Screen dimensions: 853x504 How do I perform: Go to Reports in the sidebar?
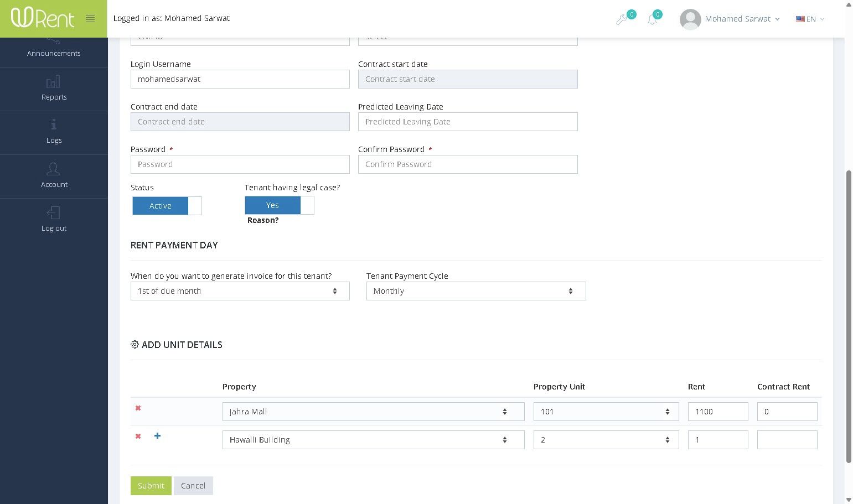tap(54, 89)
